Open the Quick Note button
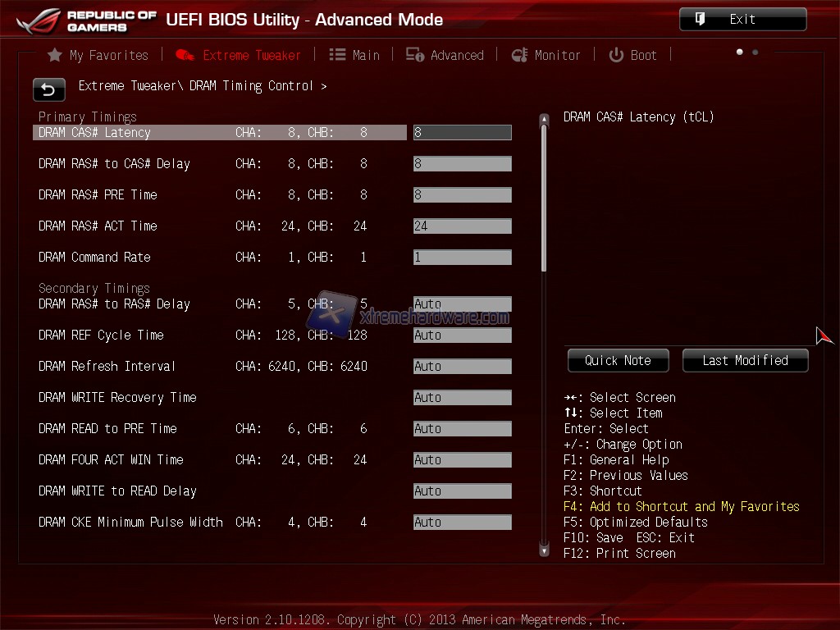 [x=618, y=360]
